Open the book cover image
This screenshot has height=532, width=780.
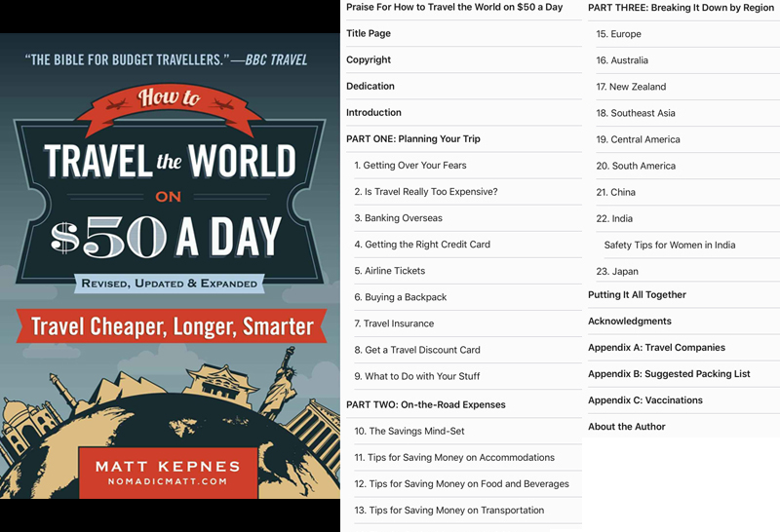click(x=170, y=266)
